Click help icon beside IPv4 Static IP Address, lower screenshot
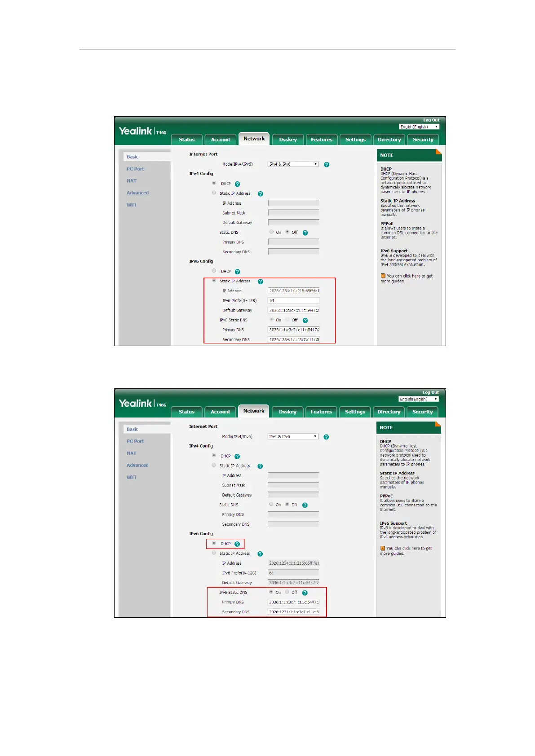This screenshot has width=535, height=756. pos(260,466)
